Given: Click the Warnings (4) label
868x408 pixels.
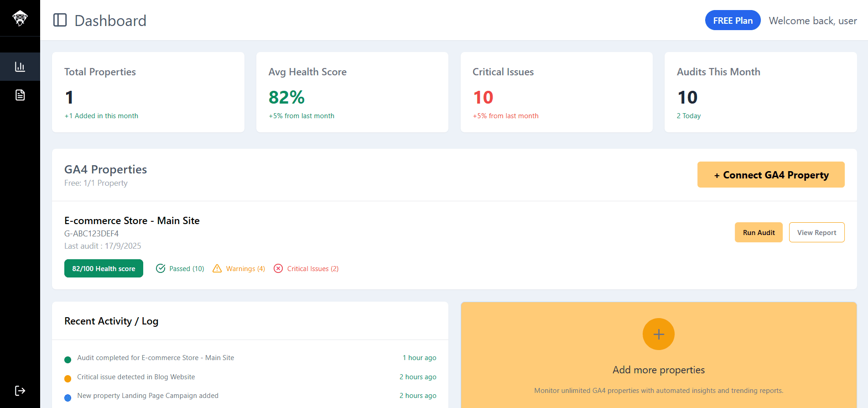Looking at the screenshot, I should [x=245, y=269].
